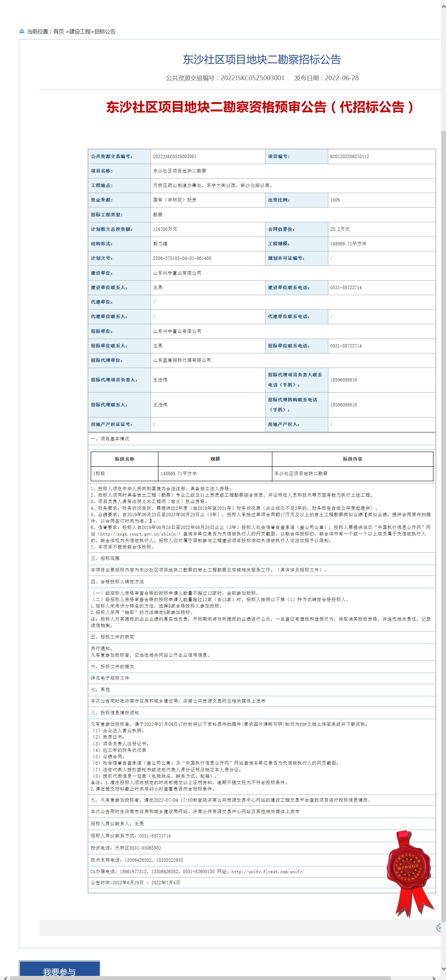This screenshot has width=446, height=980.
Task: Open the 招标公告 breadcrumb link
Action: [x=105, y=32]
